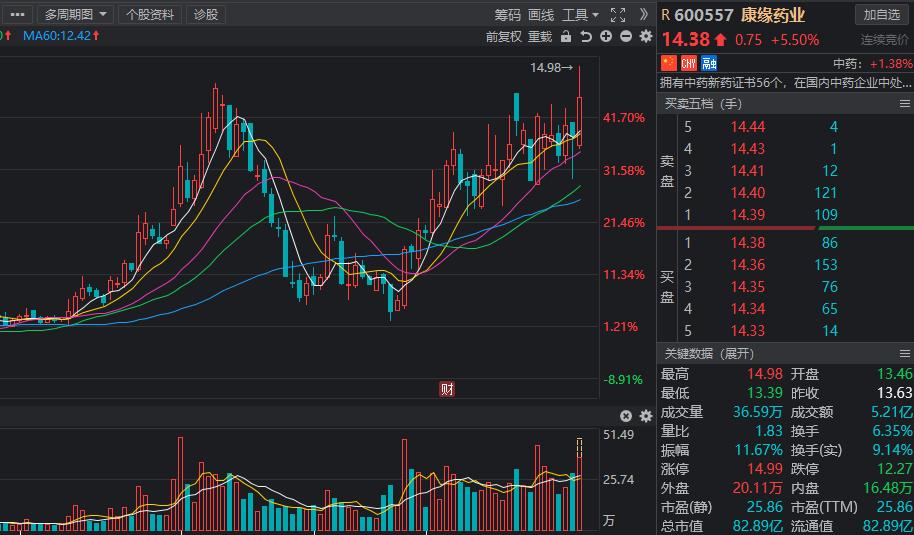Open the 个股资料 tab
Viewport: 914px width, 535px height.
point(150,14)
